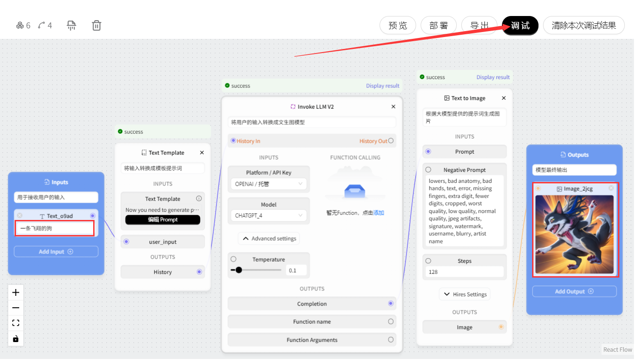Zoom in with the plus icon
The height and width of the screenshot is (364, 644).
click(16, 293)
